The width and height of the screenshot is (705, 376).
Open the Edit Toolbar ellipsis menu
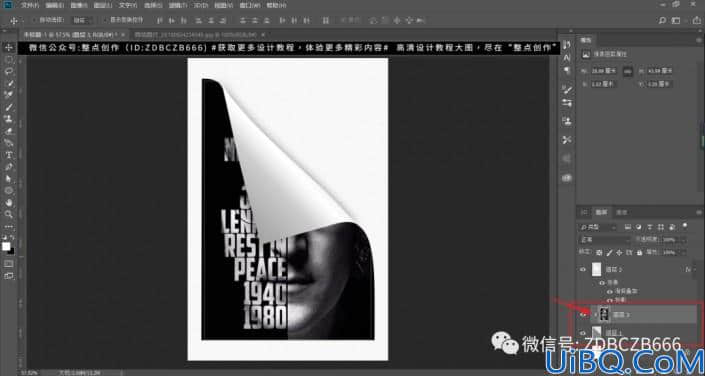(8, 227)
